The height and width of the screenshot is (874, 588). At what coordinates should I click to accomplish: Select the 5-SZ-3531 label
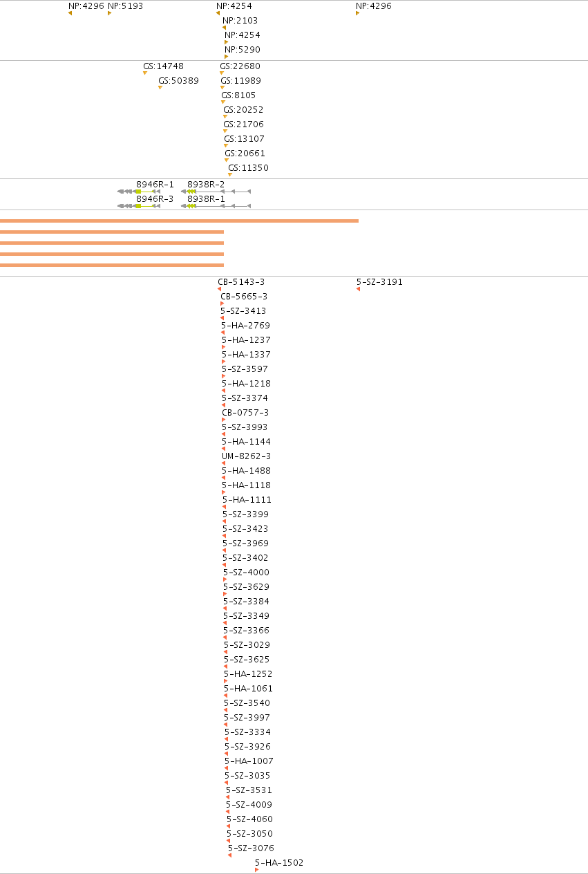(249, 790)
